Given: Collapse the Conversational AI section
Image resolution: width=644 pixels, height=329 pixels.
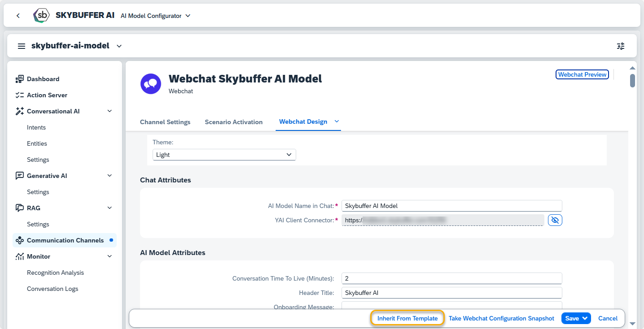Looking at the screenshot, I should tap(110, 111).
